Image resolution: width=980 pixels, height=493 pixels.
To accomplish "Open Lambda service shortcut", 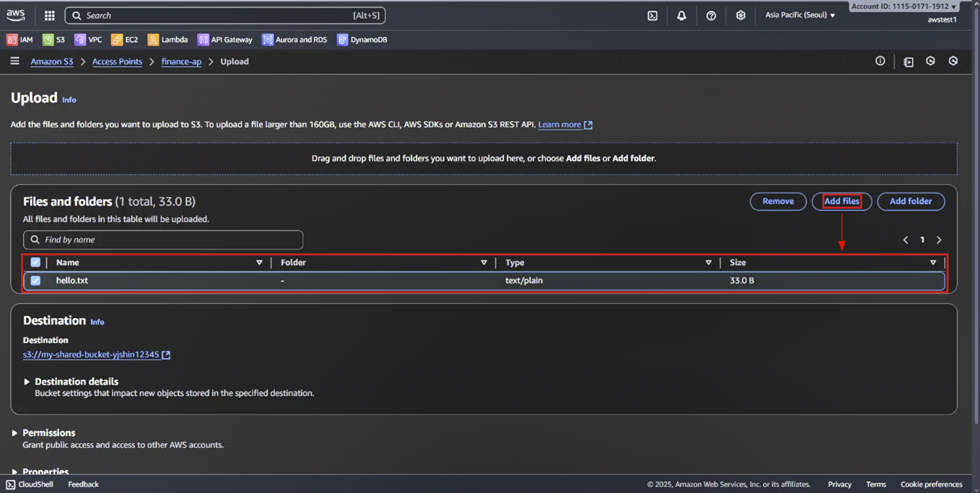I will 168,40.
